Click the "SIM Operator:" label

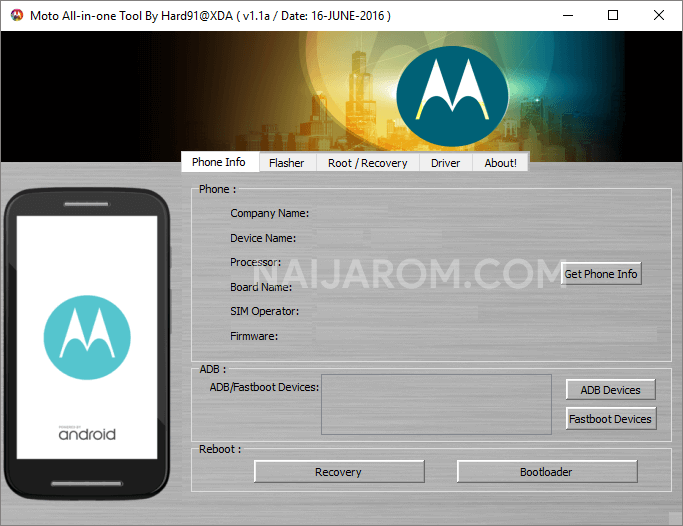click(264, 311)
